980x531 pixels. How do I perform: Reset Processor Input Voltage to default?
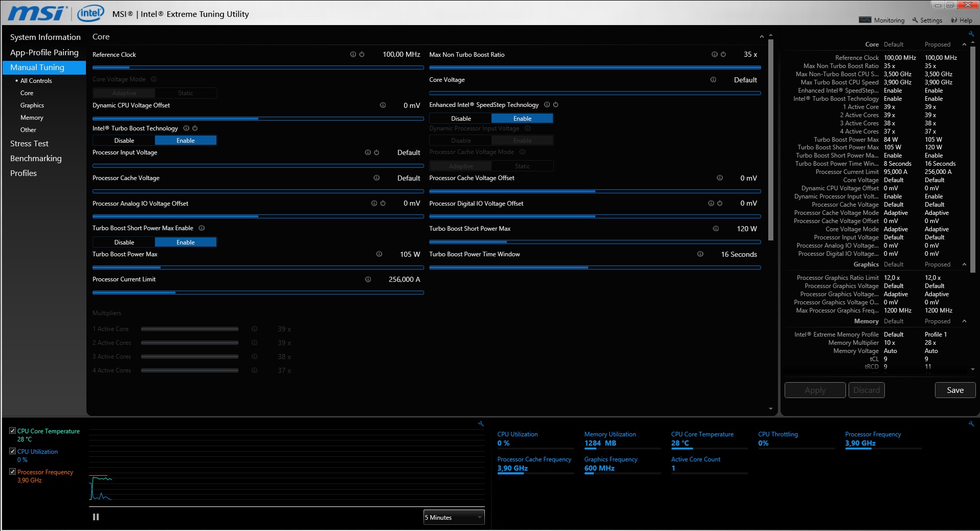coord(376,152)
